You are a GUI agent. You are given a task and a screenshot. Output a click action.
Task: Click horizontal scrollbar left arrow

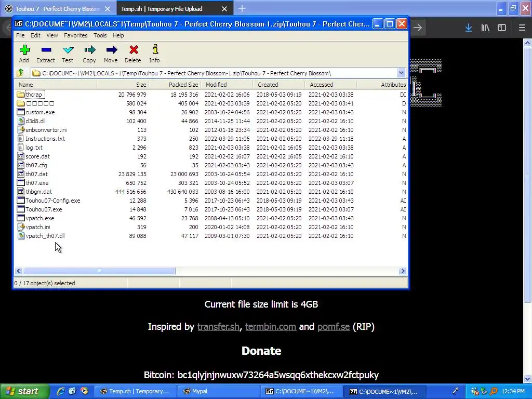tap(19, 271)
